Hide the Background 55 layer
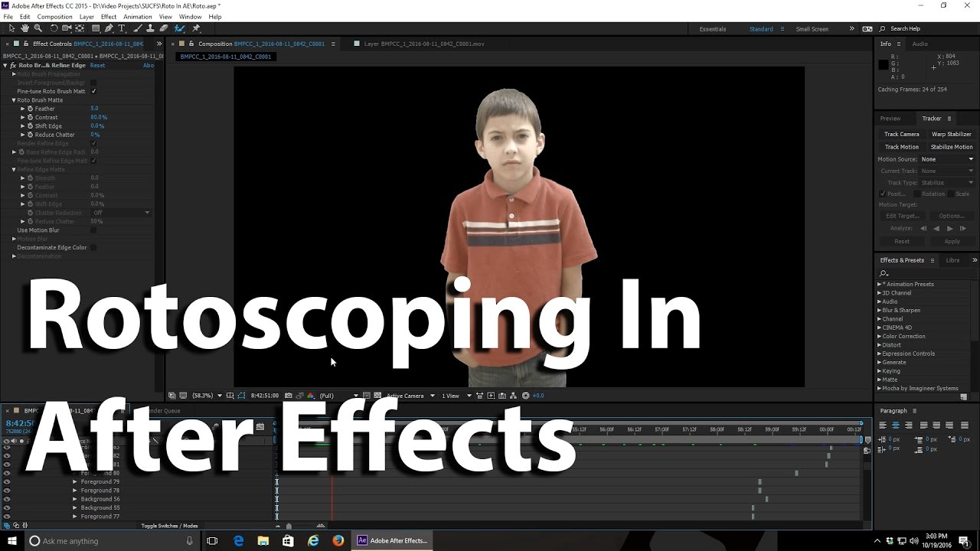 (x=7, y=507)
